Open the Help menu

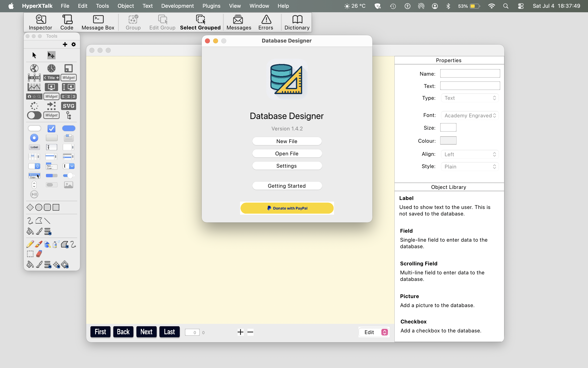coord(283,6)
